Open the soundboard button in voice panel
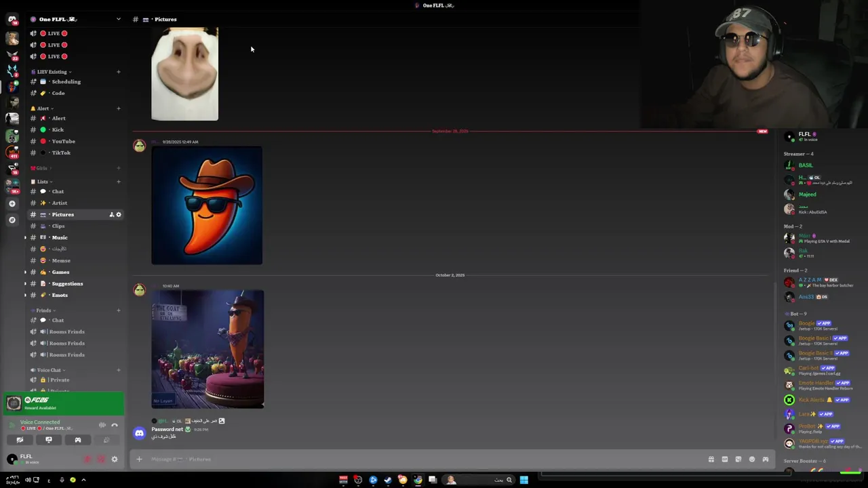 point(106,440)
